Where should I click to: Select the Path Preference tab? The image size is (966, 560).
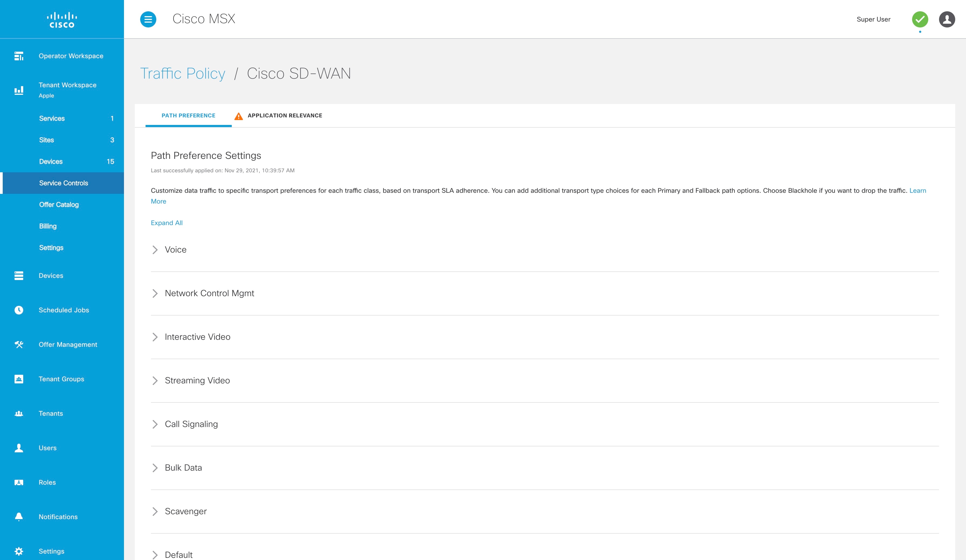pos(188,115)
